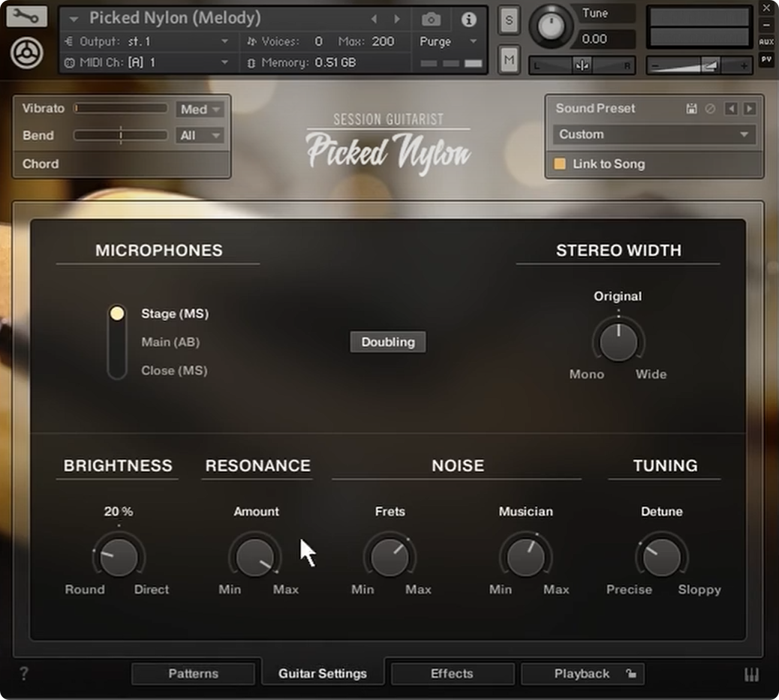Take a snapshot with the camera icon

[431, 20]
